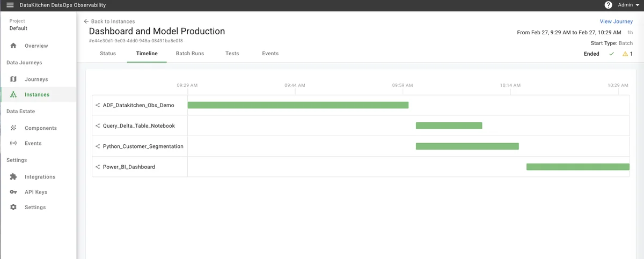Click the View Journey link
The height and width of the screenshot is (259, 644).
[x=616, y=21]
